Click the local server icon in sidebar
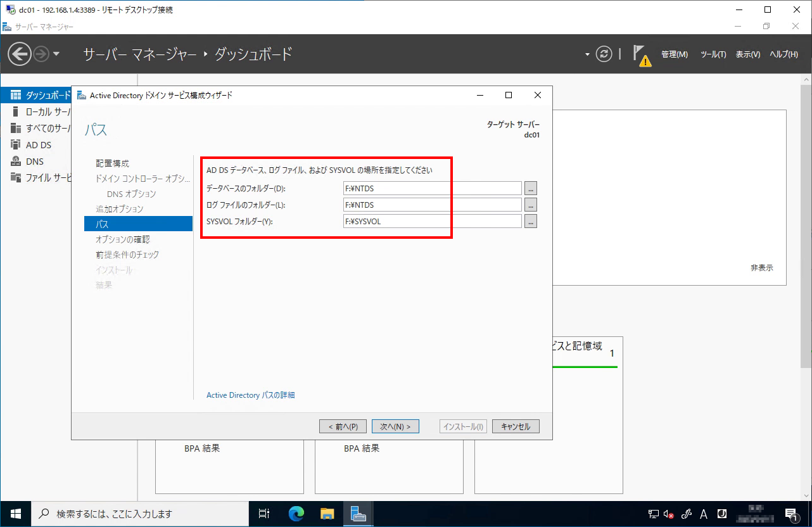This screenshot has width=812, height=527. (x=15, y=111)
